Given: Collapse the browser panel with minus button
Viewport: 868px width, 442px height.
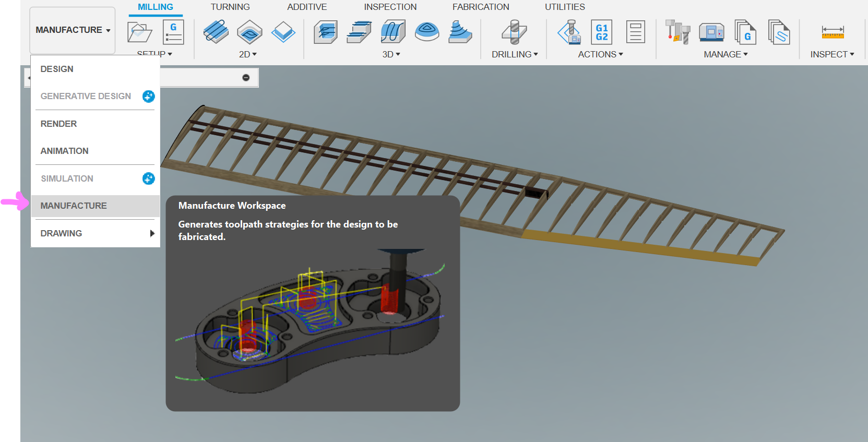Looking at the screenshot, I should pyautogui.click(x=246, y=78).
